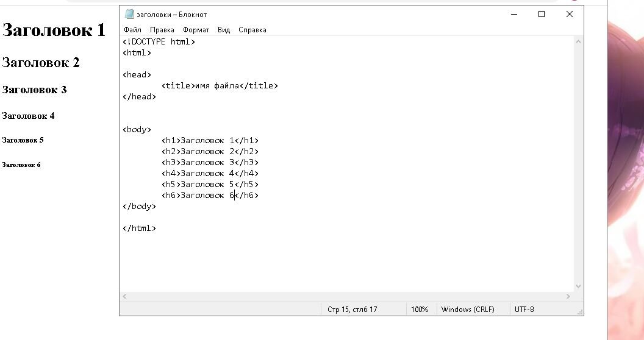Click the Стр 15, стлб 17 status entry
This screenshot has height=340, width=644.
[x=352, y=310]
